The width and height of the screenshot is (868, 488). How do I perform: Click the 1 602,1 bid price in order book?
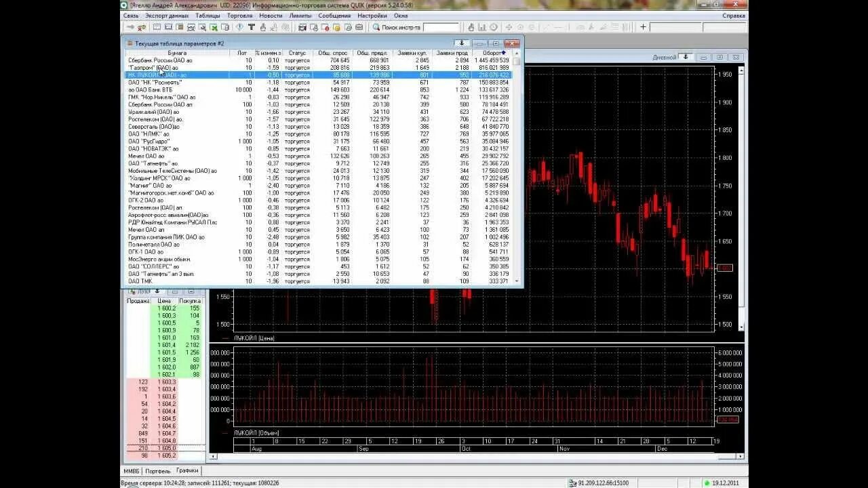pyautogui.click(x=166, y=374)
